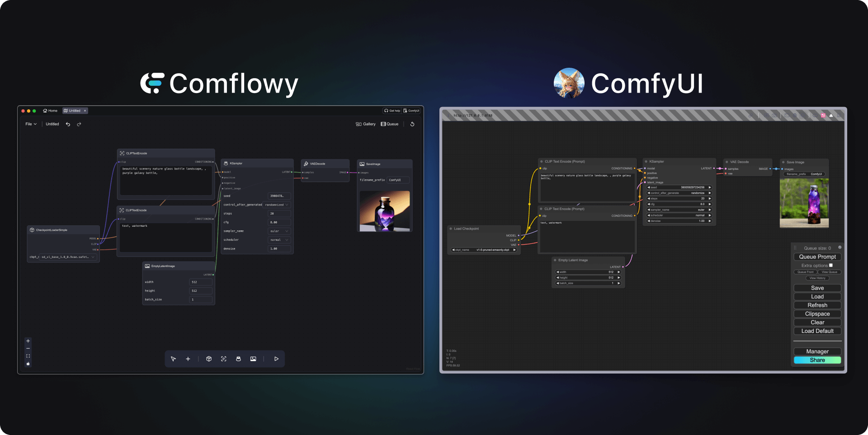
Task: Expand the scheduler normal dropdown in Comflowy
Action: click(x=279, y=240)
